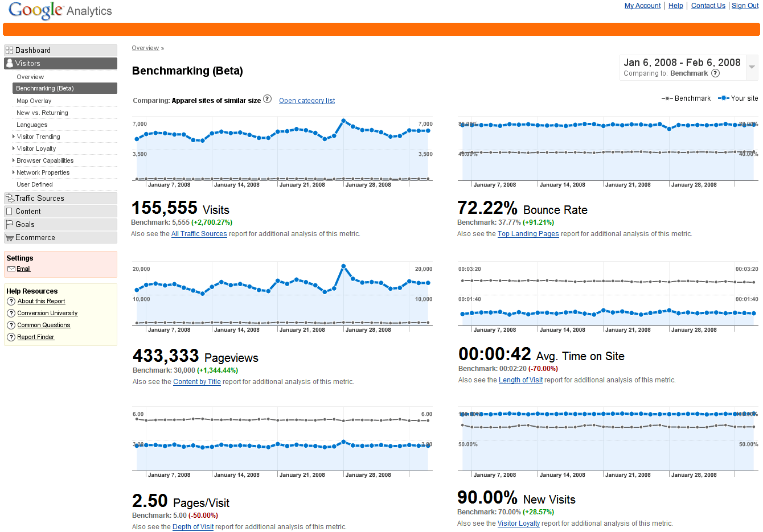Open the Common Questions link
This screenshot has width=763, height=532.
tap(44, 325)
